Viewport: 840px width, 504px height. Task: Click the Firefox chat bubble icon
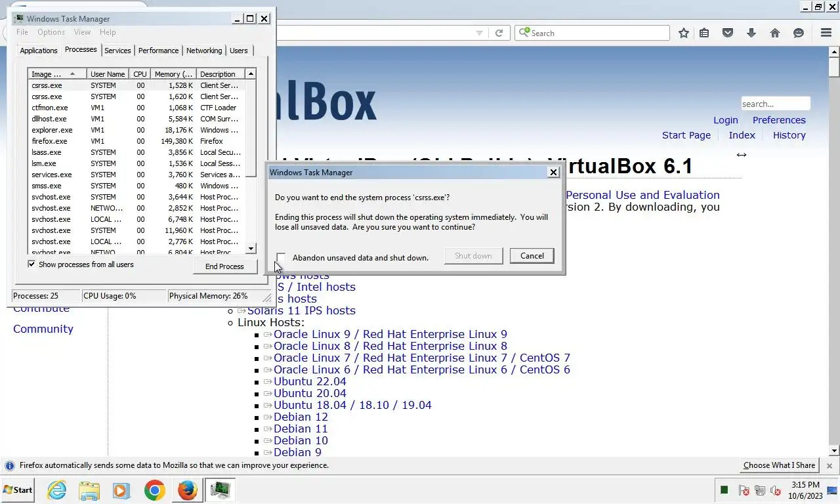click(799, 33)
